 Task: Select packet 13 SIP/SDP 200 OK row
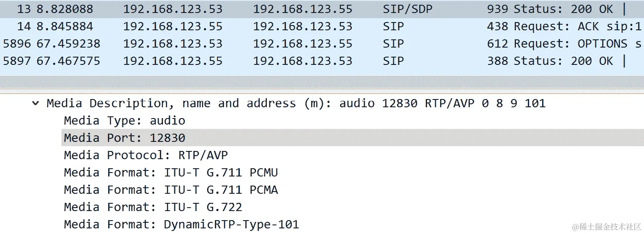click(x=322, y=9)
